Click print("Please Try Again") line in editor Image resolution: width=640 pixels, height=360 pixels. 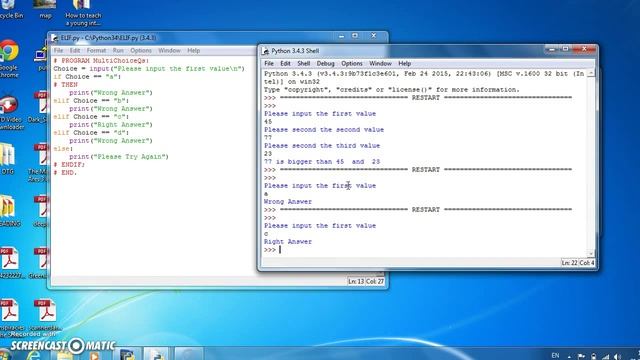[x=119, y=157]
